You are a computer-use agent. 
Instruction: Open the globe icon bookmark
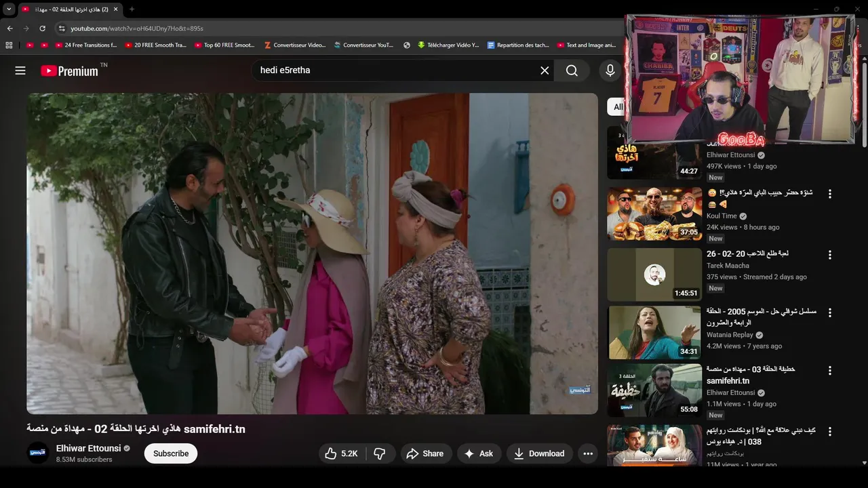[407, 45]
